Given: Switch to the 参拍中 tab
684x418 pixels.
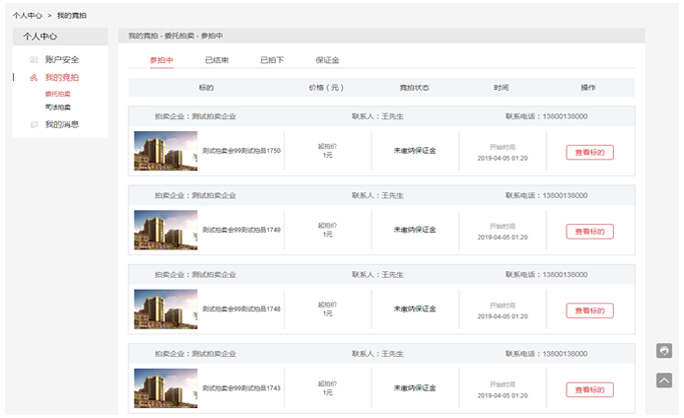Looking at the screenshot, I should point(161,61).
